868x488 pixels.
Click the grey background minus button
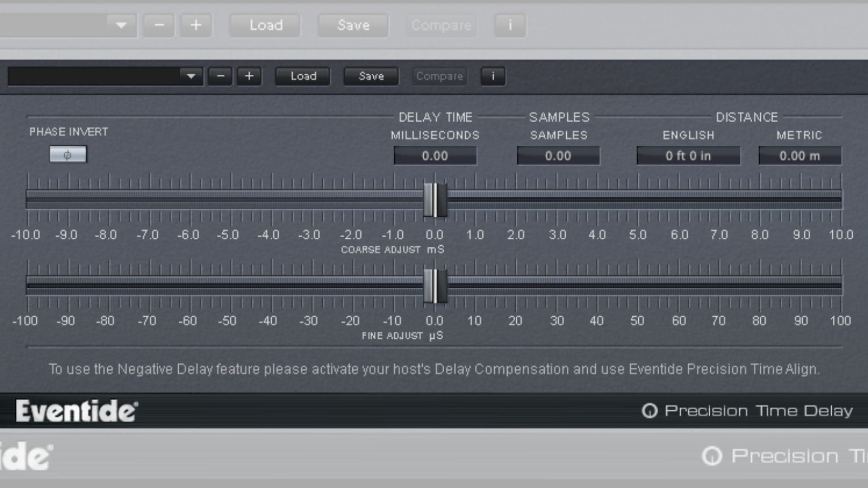point(159,26)
